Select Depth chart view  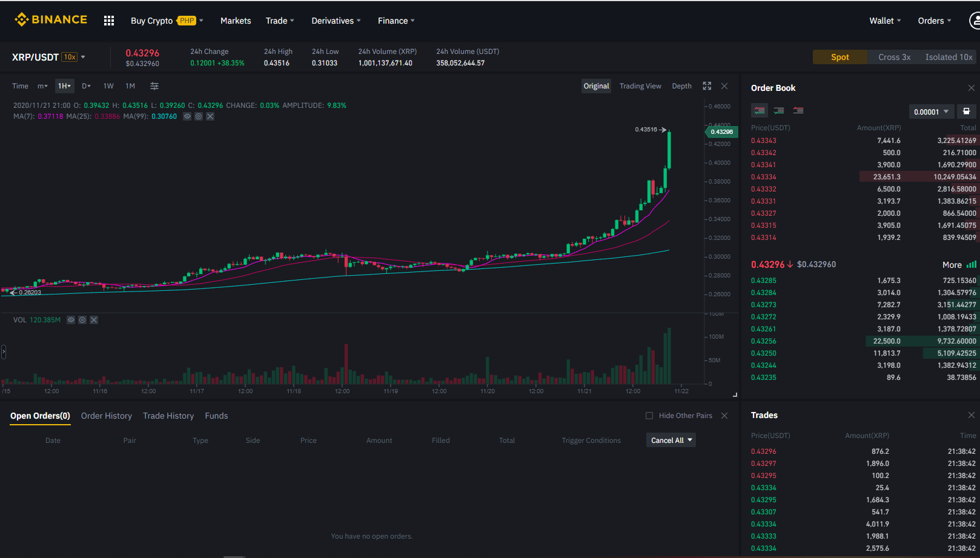(x=681, y=86)
